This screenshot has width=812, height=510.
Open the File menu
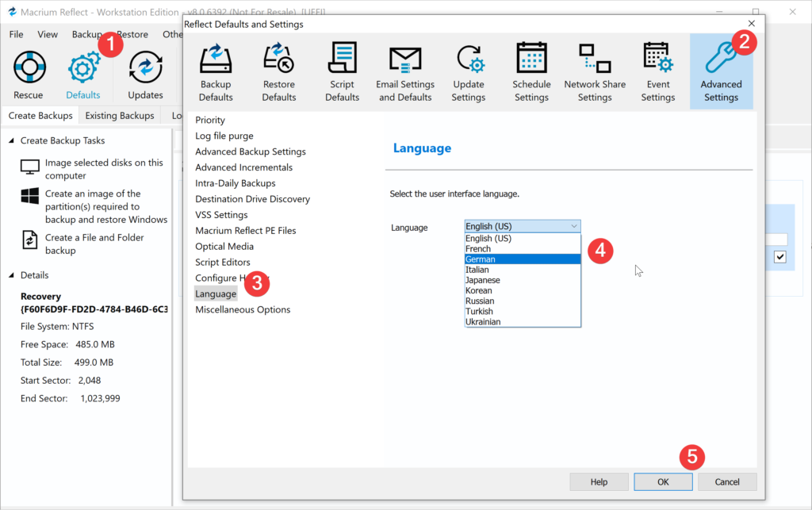[16, 34]
